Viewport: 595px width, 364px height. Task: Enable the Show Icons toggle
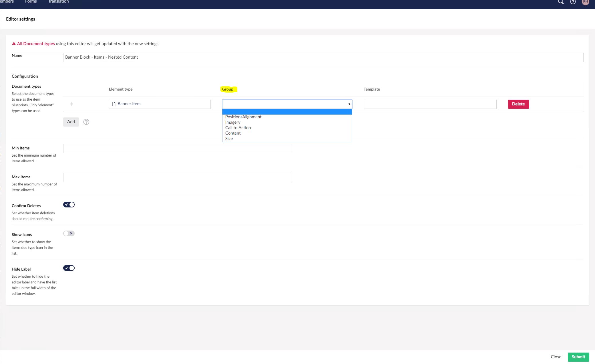tap(69, 233)
